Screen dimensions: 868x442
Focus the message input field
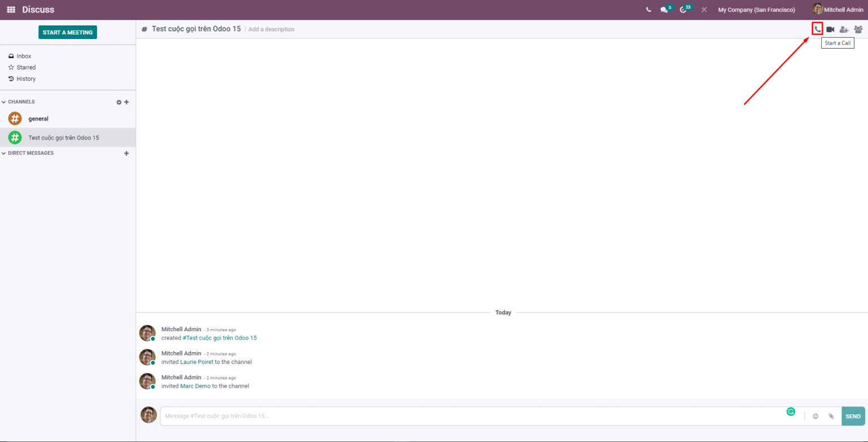(x=475, y=416)
